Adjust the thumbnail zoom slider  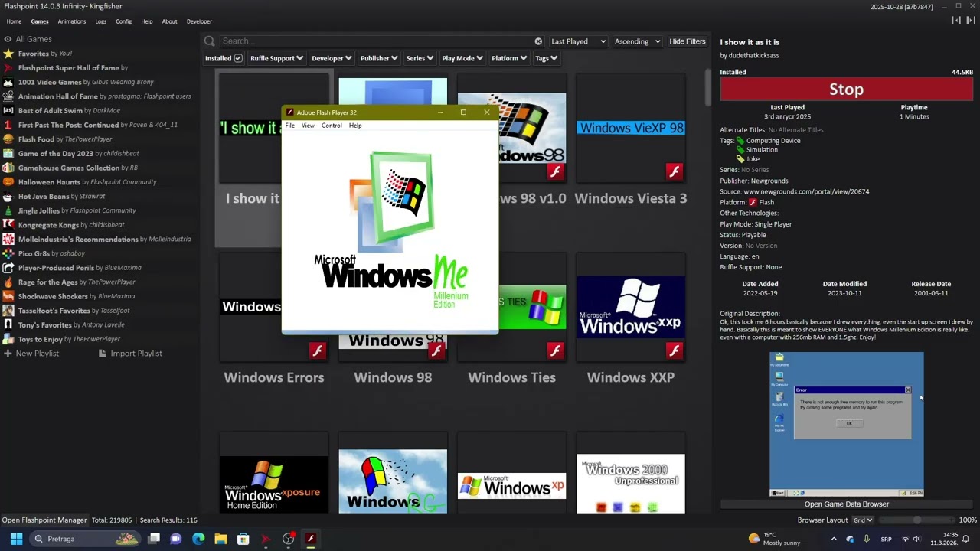[916, 520]
